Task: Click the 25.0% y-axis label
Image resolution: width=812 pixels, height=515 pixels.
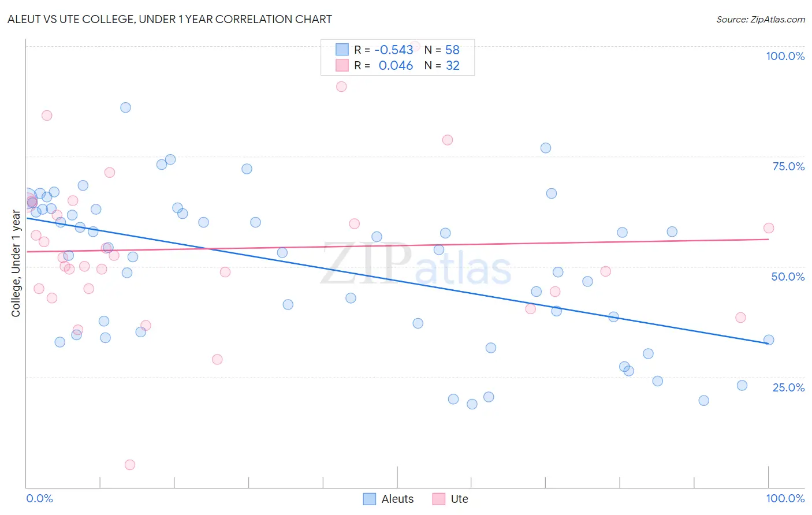Action: [x=788, y=387]
